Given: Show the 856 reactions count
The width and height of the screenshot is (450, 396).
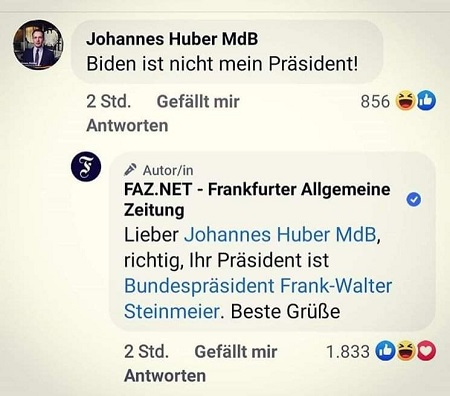Looking at the screenshot, I should click(x=375, y=101).
